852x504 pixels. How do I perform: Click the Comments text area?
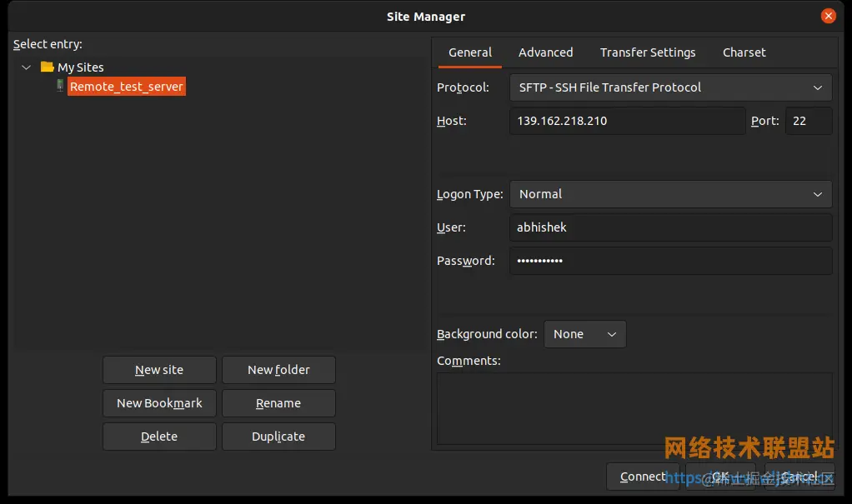click(x=634, y=408)
